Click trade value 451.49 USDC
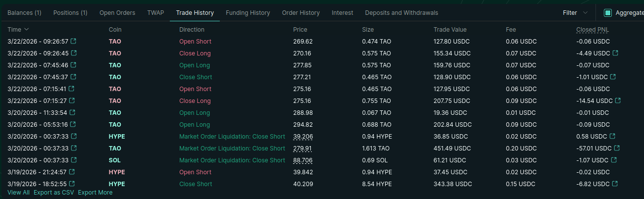Viewport: 644px width, 199px height. [452, 148]
